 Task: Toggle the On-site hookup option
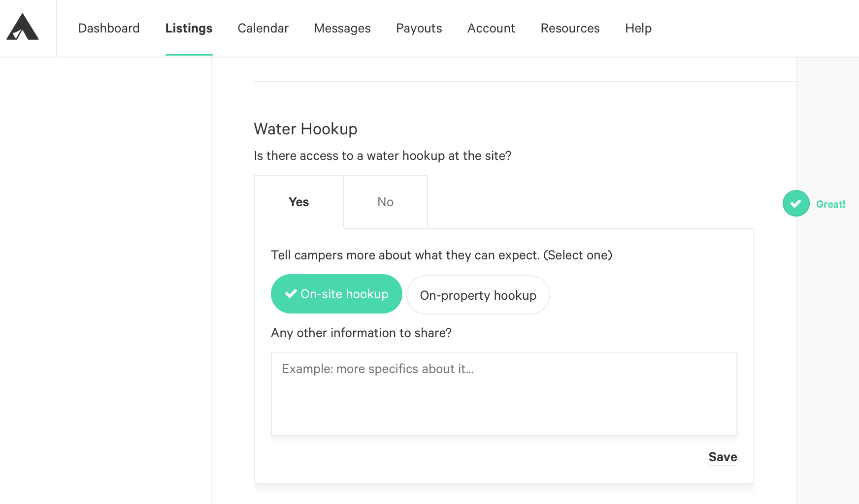[x=336, y=294]
